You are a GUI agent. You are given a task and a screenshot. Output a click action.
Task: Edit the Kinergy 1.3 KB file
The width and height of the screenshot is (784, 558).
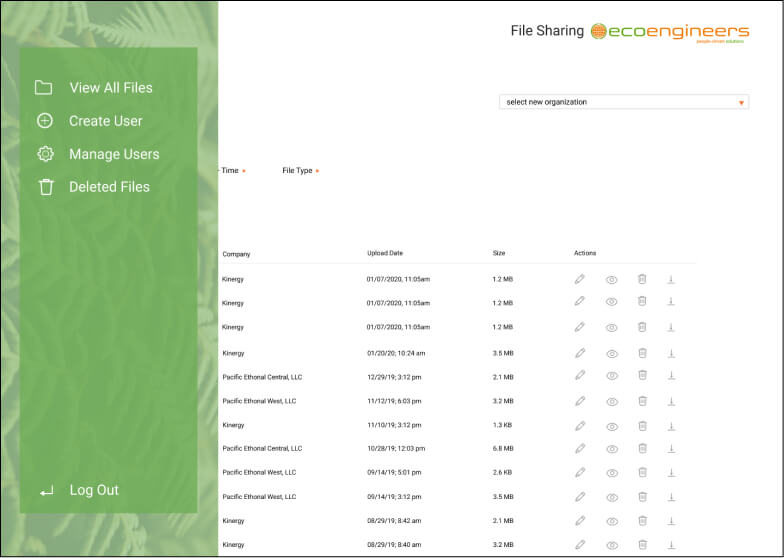pyautogui.click(x=580, y=426)
